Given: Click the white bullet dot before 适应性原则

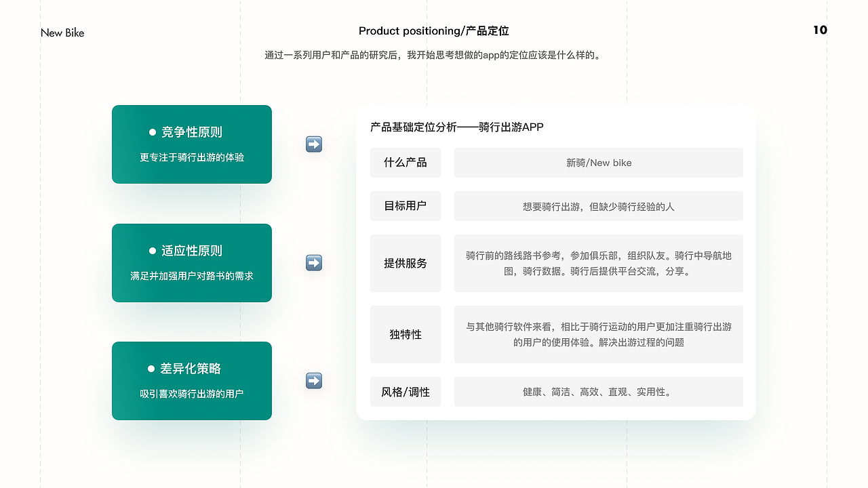Looking at the screenshot, I should point(153,251).
